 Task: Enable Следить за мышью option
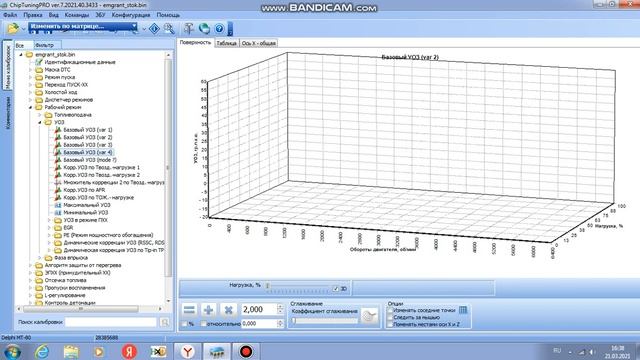pos(390,317)
